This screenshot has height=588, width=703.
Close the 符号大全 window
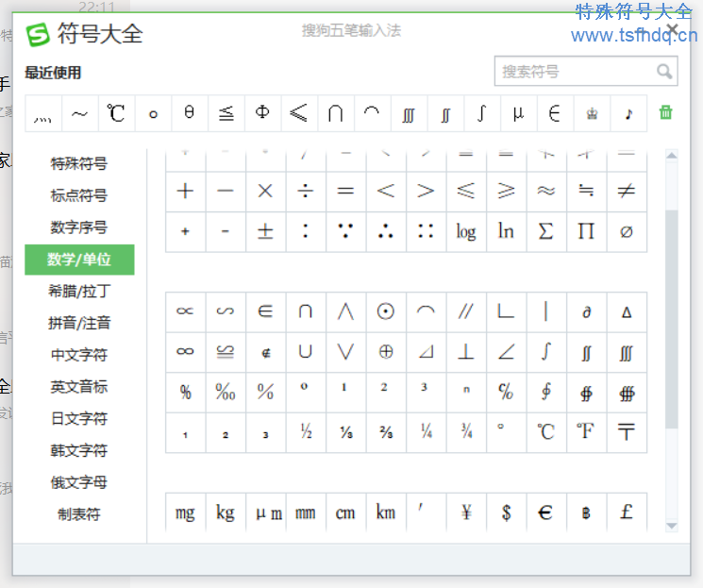tap(672, 30)
